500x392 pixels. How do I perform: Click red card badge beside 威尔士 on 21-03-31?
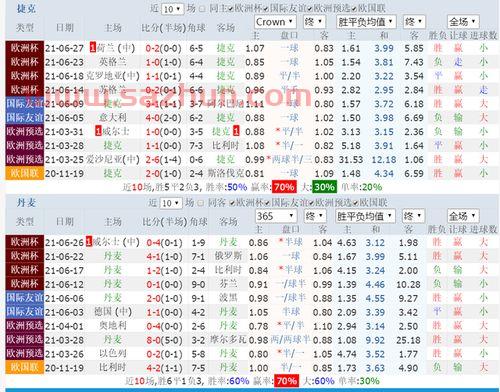[98, 131]
